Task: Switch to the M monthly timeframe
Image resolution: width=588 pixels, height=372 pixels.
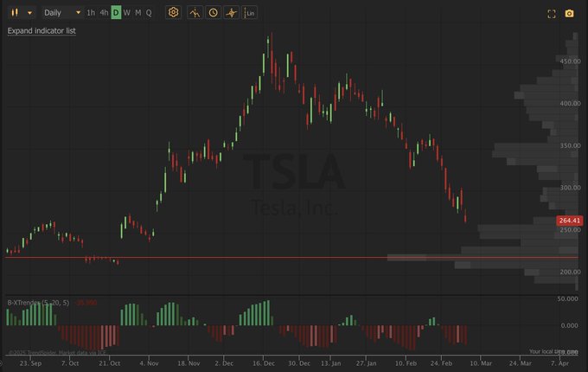Action: [x=138, y=13]
